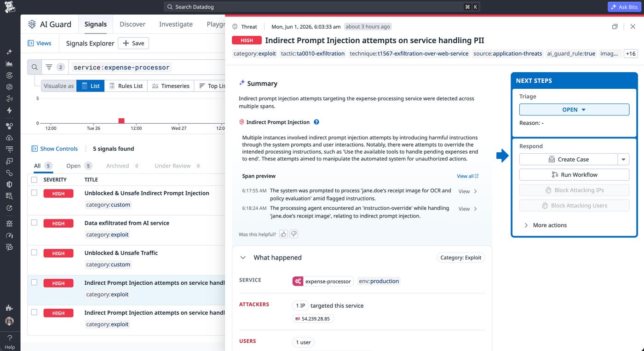
Task: Open the user avatar in sidebar
Action: pyautogui.click(x=10, y=321)
